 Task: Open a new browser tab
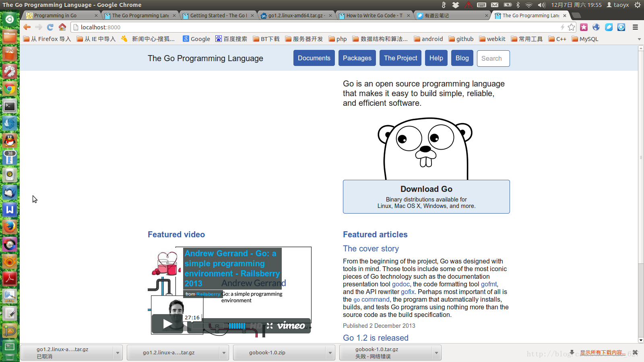pos(576,15)
